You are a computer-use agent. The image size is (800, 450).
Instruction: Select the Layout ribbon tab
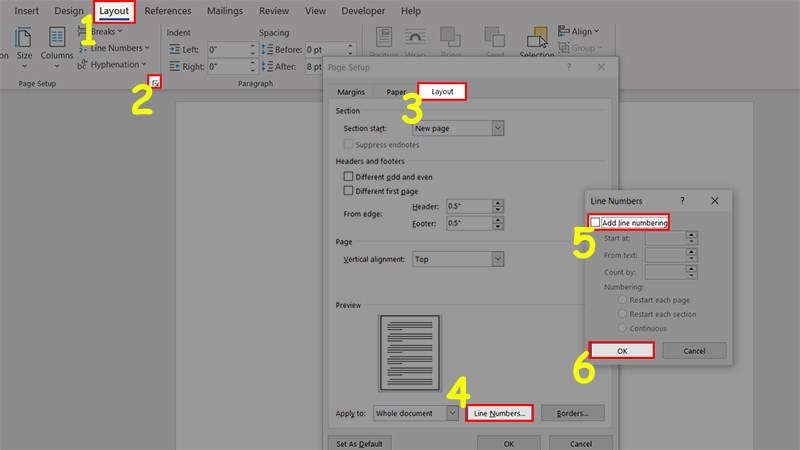(114, 11)
